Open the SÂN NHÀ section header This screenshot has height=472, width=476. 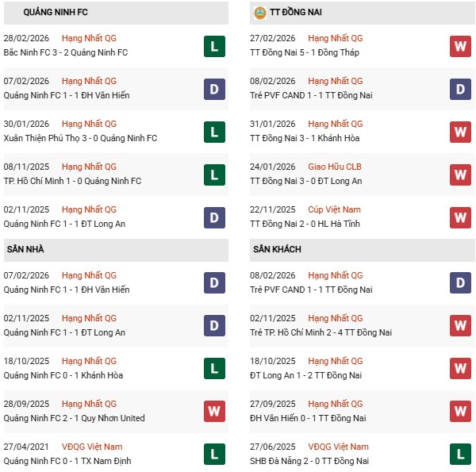(25, 249)
